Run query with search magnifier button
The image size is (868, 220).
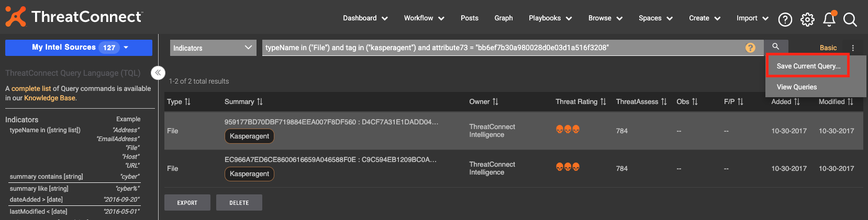[776, 47]
